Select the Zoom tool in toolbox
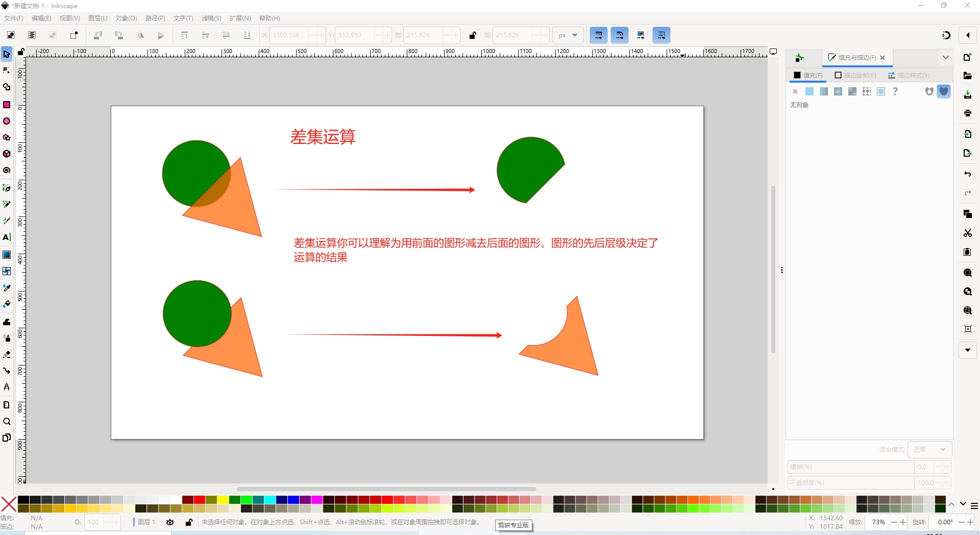The width and height of the screenshot is (980, 535). point(7,422)
